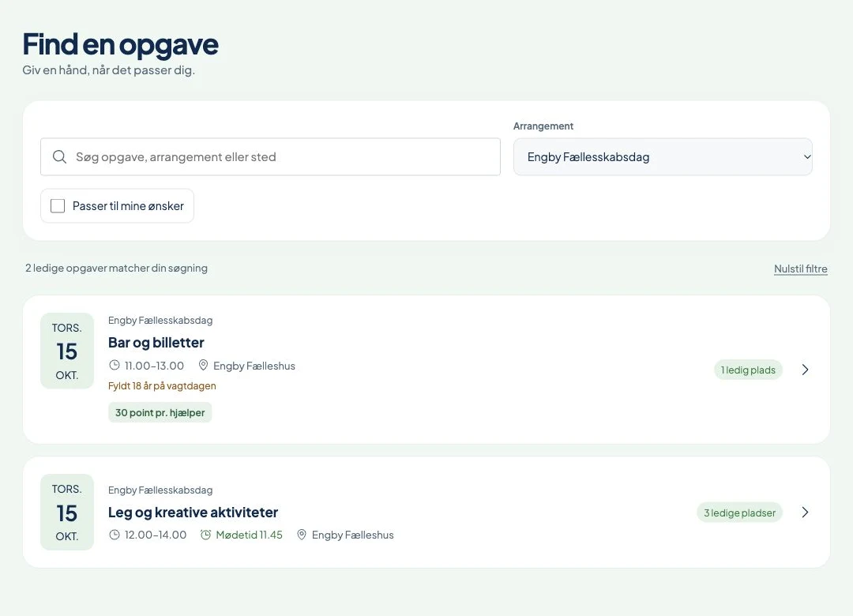The image size is (853, 616).
Task: Click the Arrangement field label
Action: 543,126
